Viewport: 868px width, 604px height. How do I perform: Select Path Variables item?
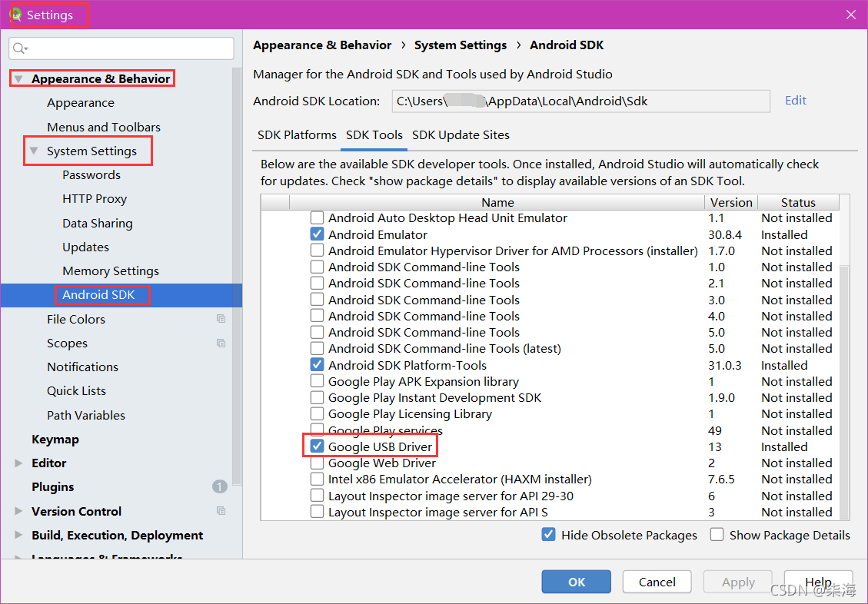(86, 415)
